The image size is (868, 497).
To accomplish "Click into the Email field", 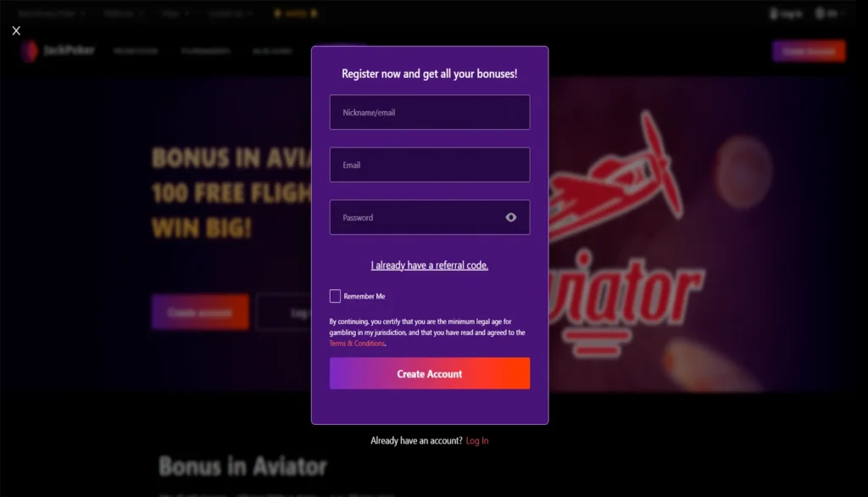I will pyautogui.click(x=430, y=165).
